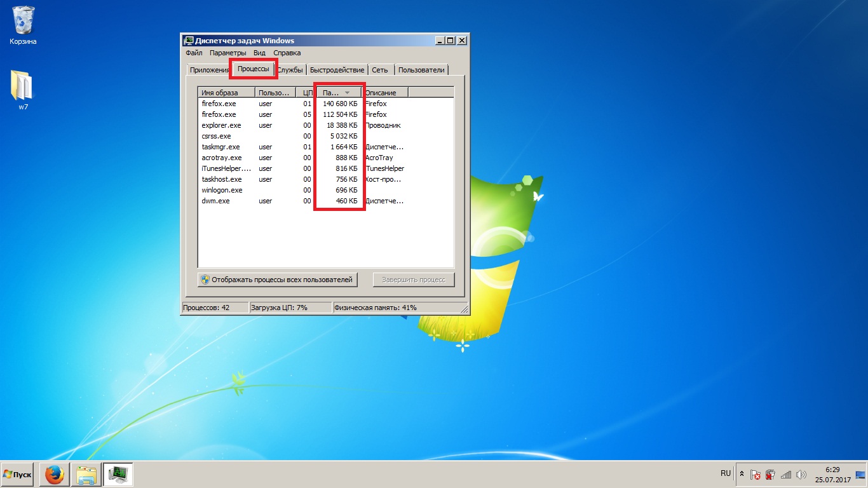Select the iTunesHelper.... image name
The height and width of the screenshot is (488, 868).
[x=226, y=168]
